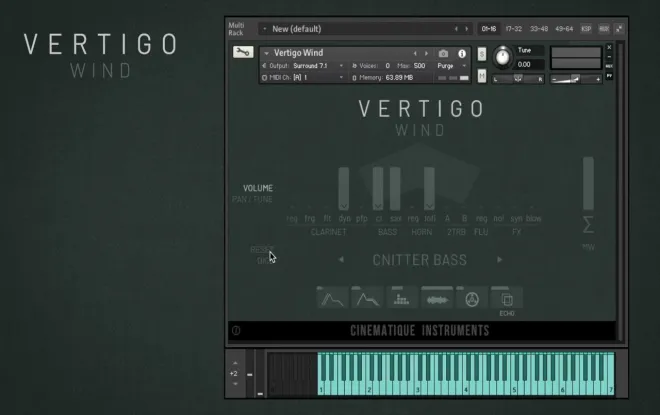Toggle the AUX button in Multi Rack header
The image size is (660, 415).
(x=604, y=29)
